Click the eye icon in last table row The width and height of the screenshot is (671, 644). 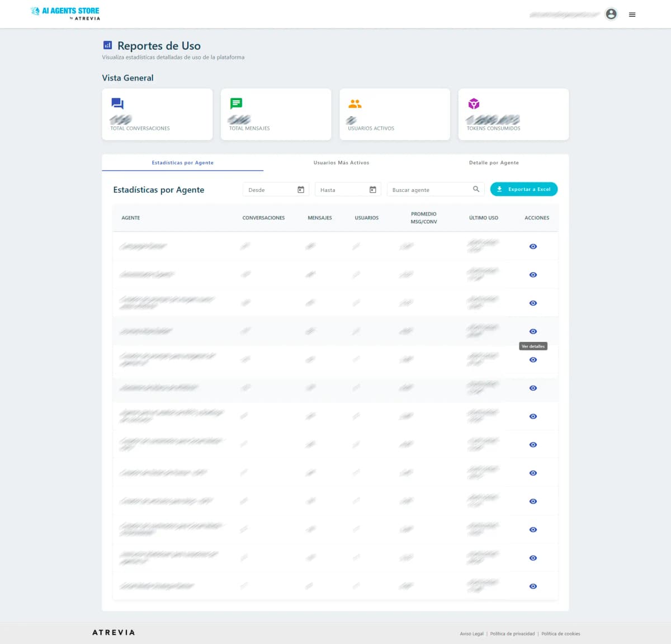(x=533, y=586)
